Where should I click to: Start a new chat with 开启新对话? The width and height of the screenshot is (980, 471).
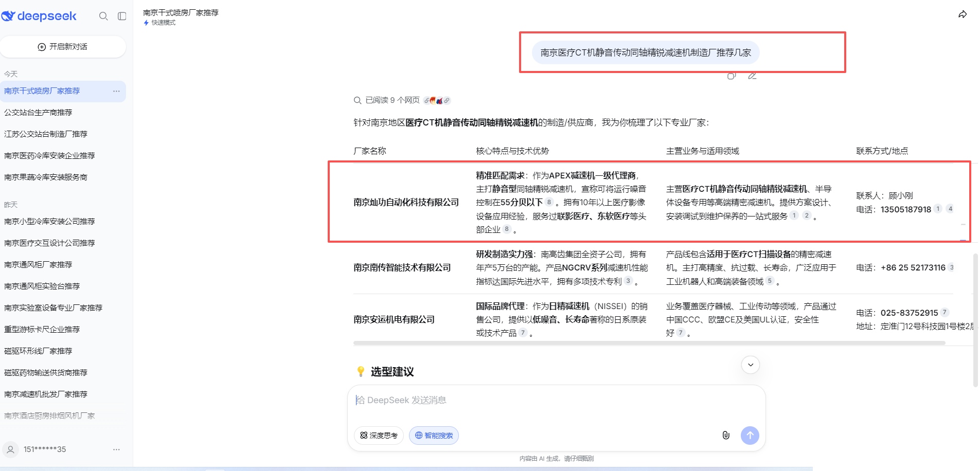point(63,47)
